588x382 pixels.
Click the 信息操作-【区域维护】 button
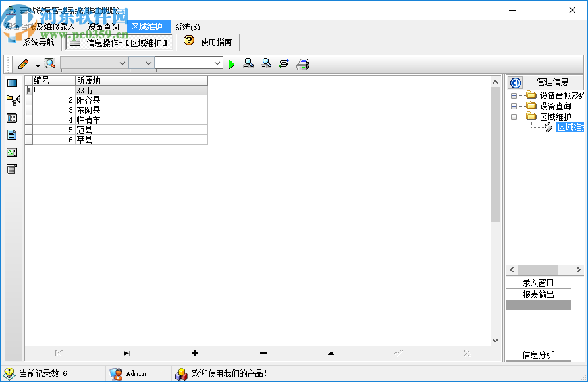pos(120,42)
